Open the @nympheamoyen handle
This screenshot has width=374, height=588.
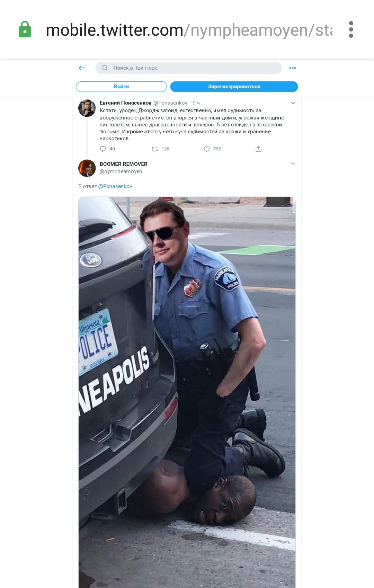[121, 171]
